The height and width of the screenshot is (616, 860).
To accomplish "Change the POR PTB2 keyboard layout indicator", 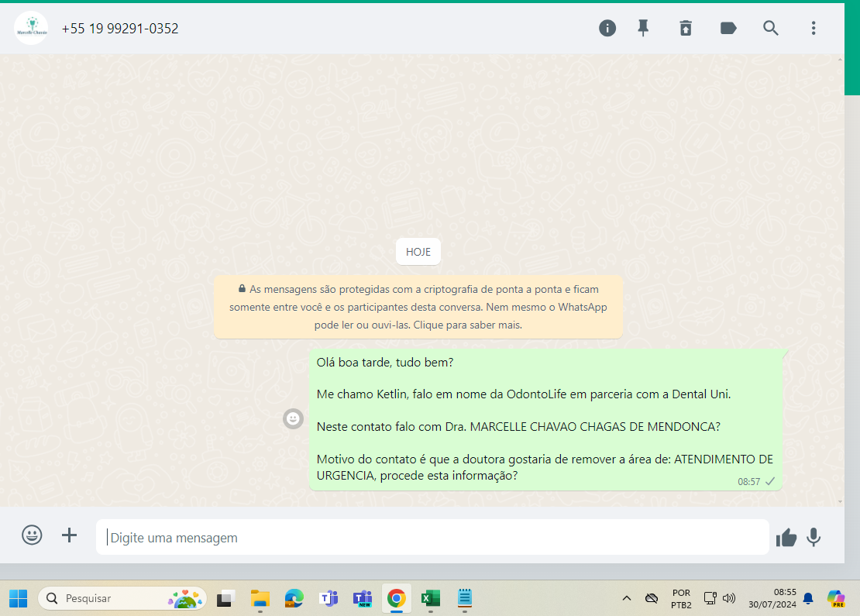I will 681,598.
